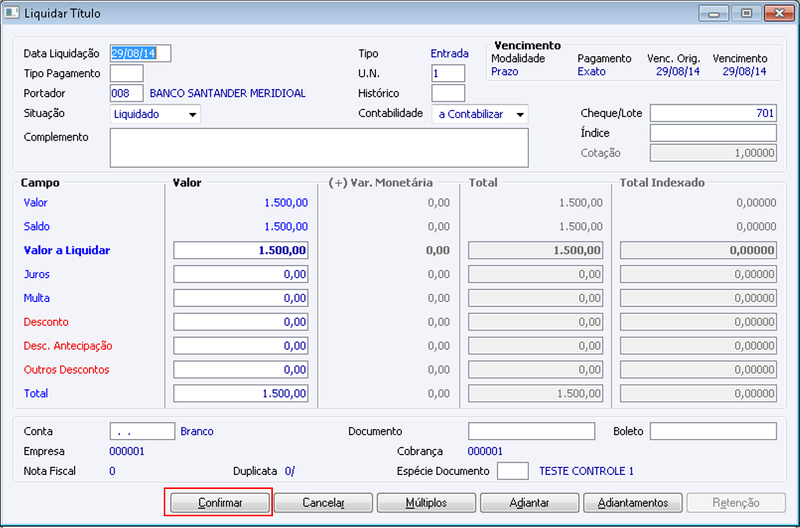The image size is (800, 528).
Task: Click the Adiantar button
Action: coord(530,502)
